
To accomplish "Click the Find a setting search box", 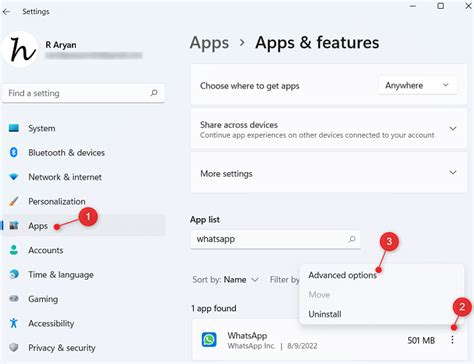I will [83, 93].
